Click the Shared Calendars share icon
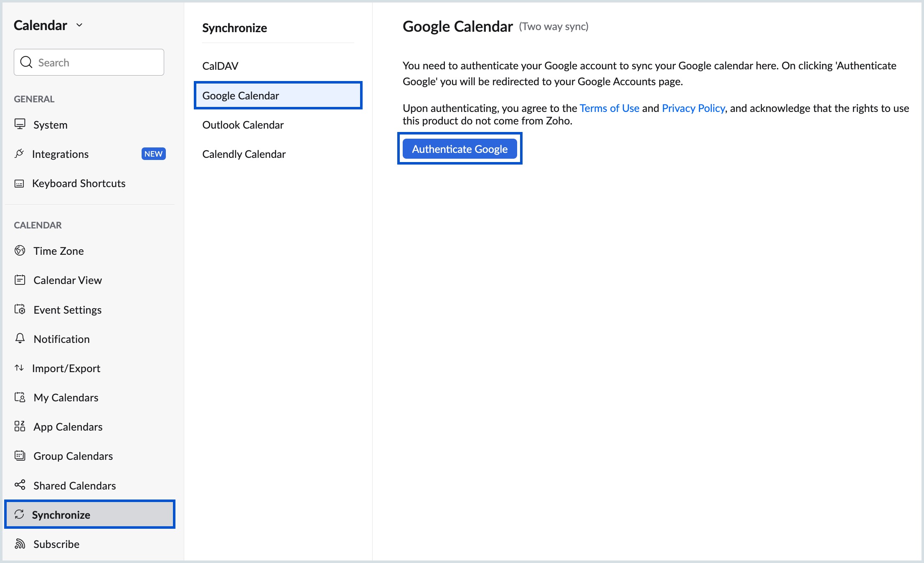924x563 pixels. click(x=20, y=485)
